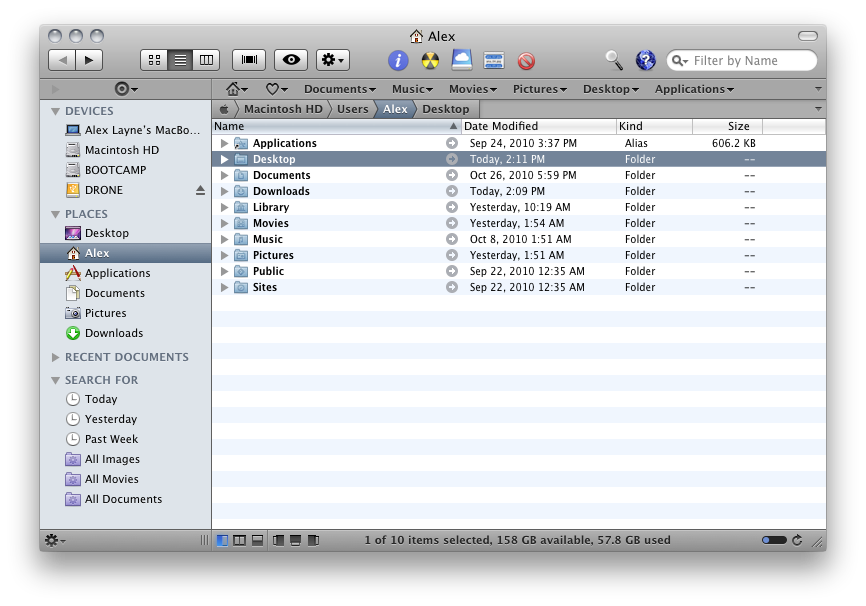Image resolution: width=866 pixels, height=606 pixels.
Task: Expand the RECENT DOCUMENTS section
Action: pos(55,357)
